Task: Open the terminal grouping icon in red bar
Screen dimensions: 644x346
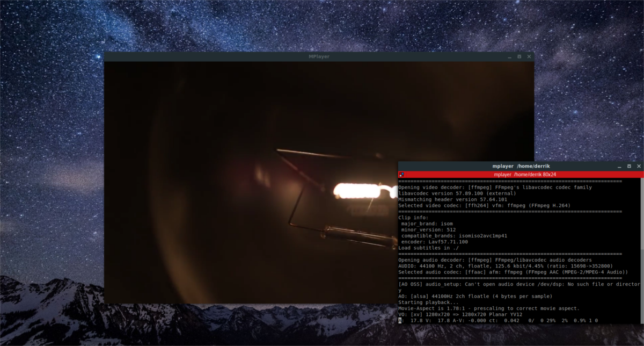Action: [x=401, y=175]
